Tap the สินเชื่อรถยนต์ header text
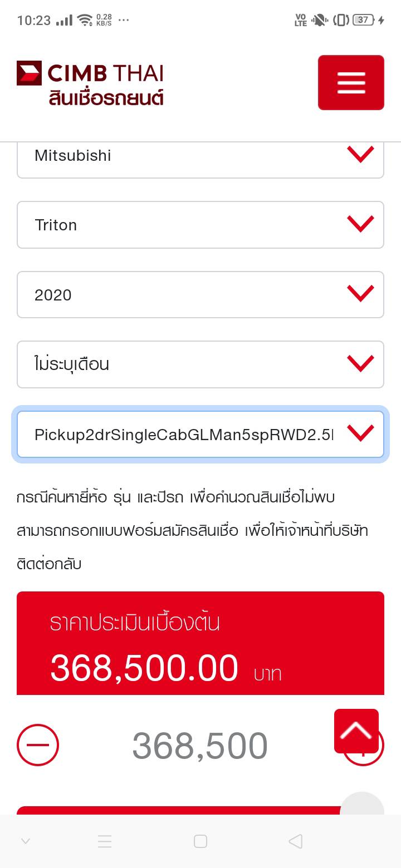 (x=106, y=98)
